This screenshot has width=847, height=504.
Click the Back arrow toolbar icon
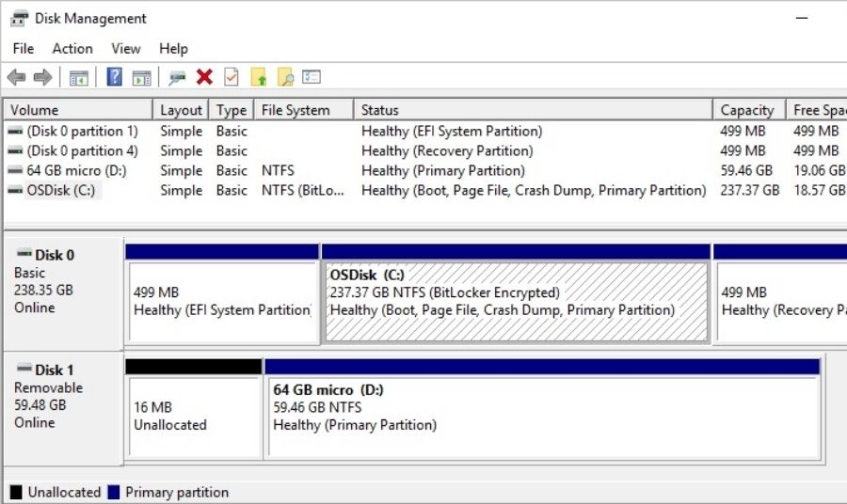[x=16, y=77]
